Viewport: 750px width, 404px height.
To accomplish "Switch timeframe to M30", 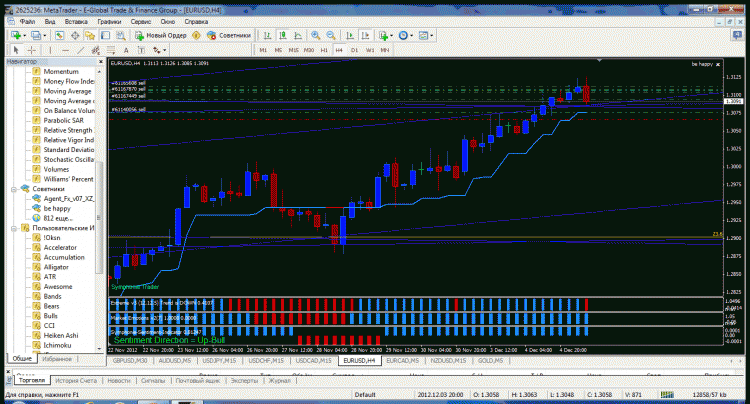I will 309,50.
